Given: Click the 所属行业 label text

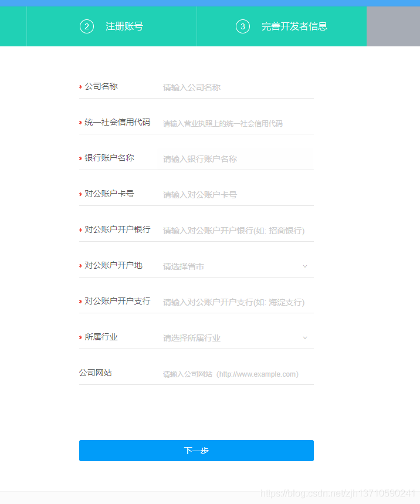Looking at the screenshot, I should pyautogui.click(x=101, y=337).
